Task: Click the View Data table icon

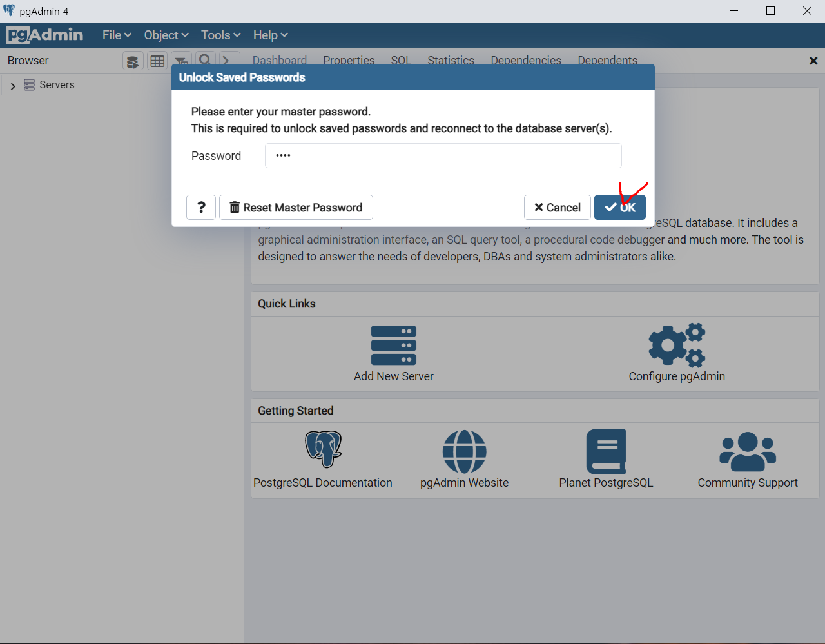Action: 157,61
